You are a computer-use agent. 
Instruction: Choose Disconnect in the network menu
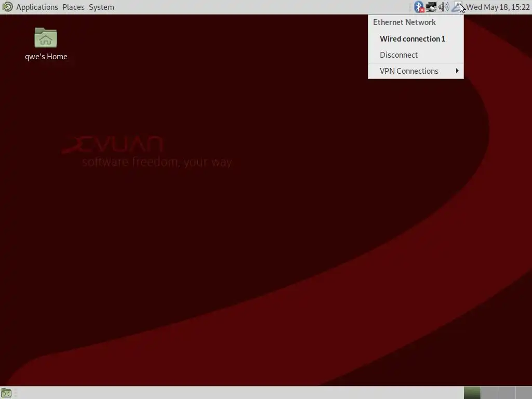click(416, 55)
